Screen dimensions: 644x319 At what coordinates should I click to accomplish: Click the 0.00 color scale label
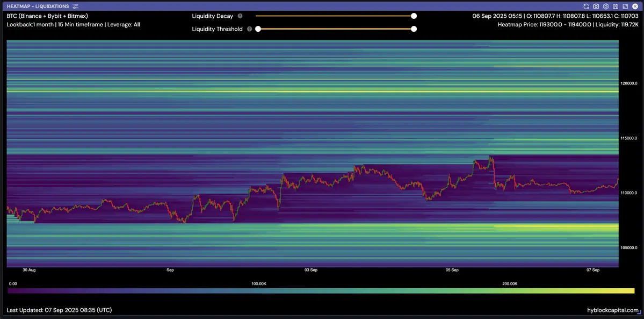click(x=13, y=283)
